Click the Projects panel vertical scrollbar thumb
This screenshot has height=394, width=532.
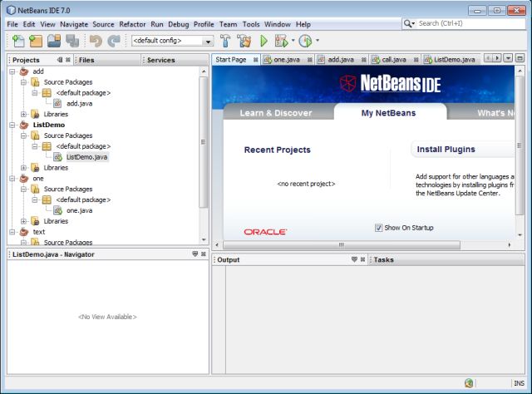[203, 142]
